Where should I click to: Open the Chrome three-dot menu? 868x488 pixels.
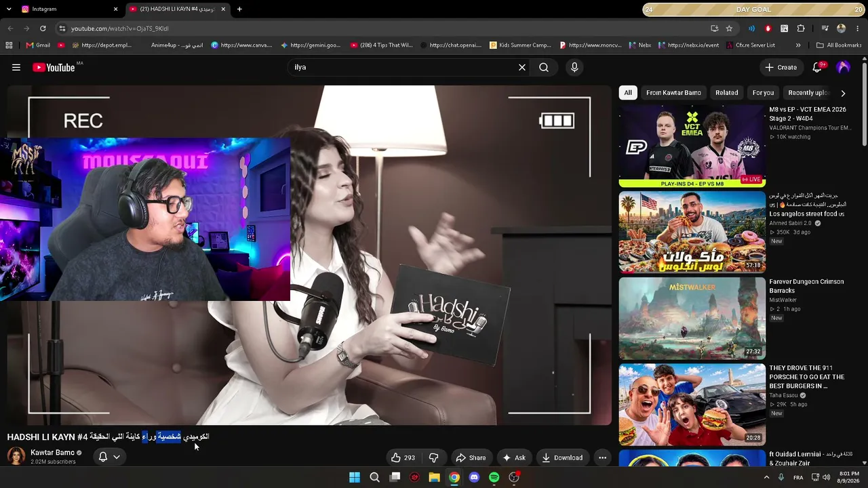(858, 28)
